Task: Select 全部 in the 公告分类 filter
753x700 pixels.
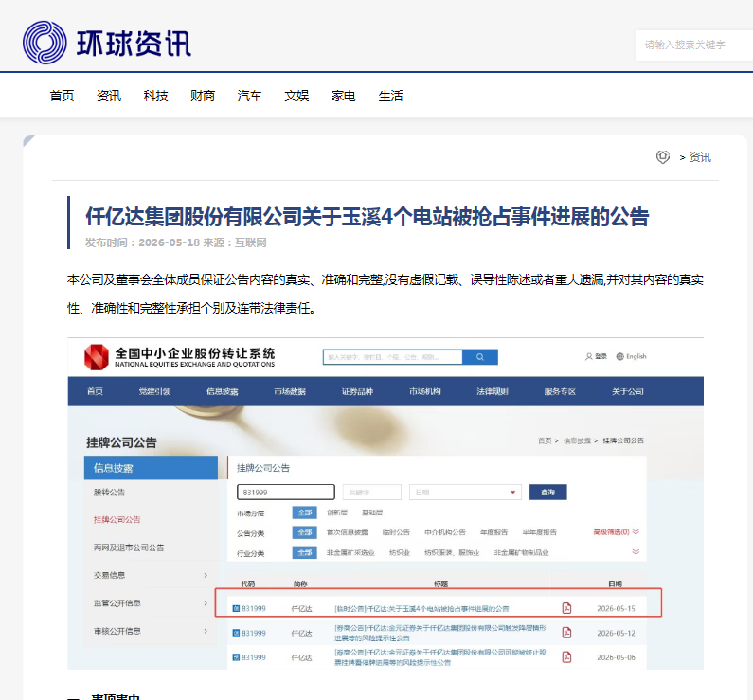Action: [x=304, y=532]
